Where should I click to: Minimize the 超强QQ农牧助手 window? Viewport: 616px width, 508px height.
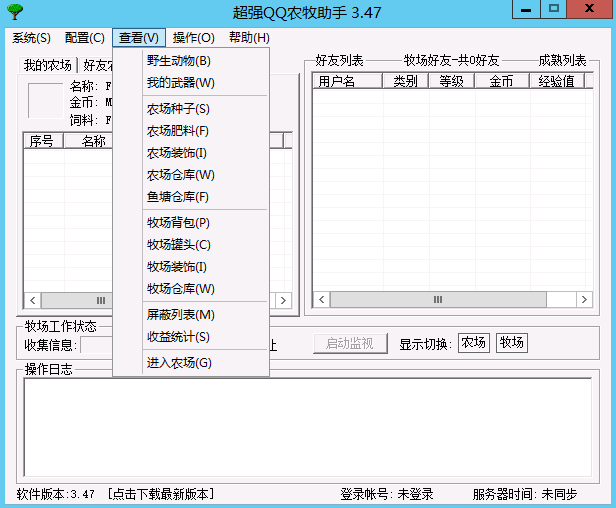(526, 9)
